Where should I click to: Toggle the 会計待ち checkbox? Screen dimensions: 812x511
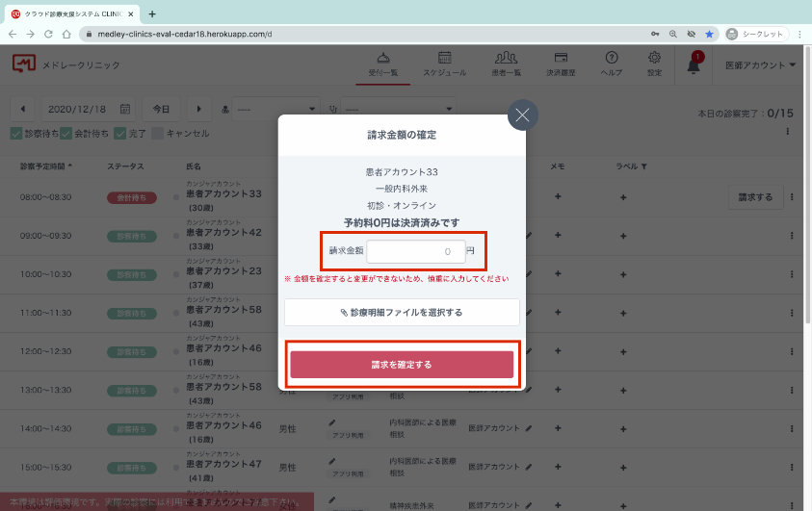(68, 134)
